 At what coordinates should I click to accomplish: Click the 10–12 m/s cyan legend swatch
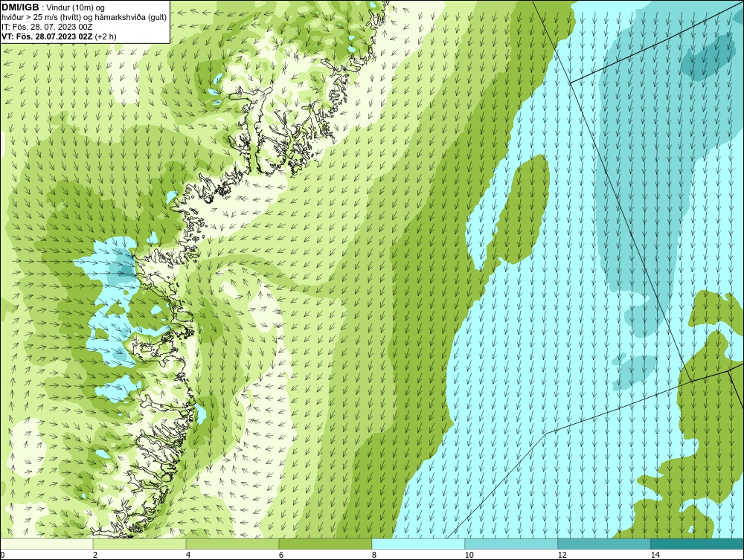pyautogui.click(x=512, y=544)
